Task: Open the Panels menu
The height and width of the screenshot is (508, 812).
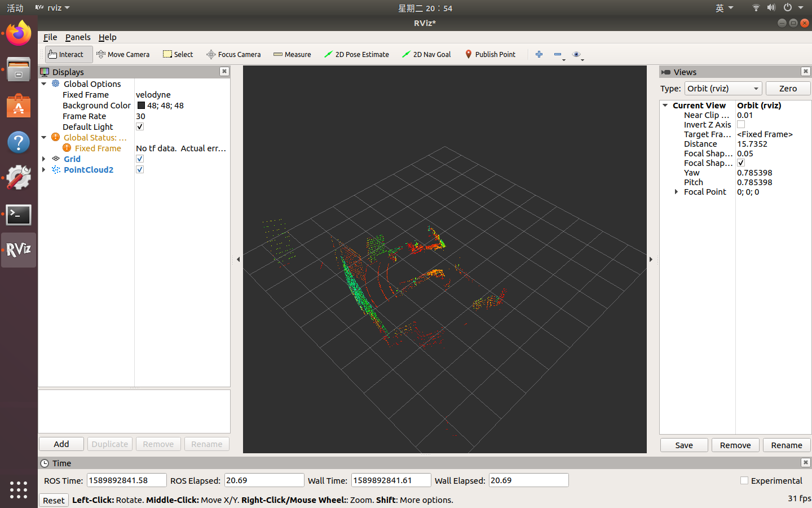Action: 77,37
